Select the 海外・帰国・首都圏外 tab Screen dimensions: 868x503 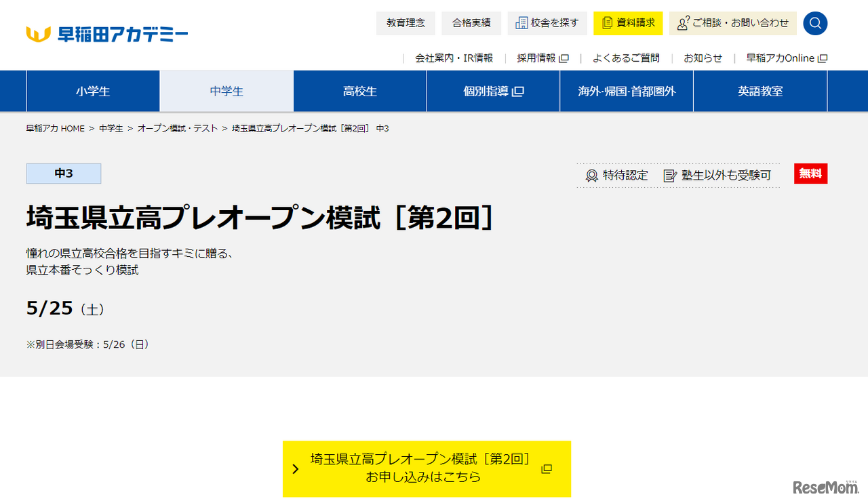(x=627, y=91)
